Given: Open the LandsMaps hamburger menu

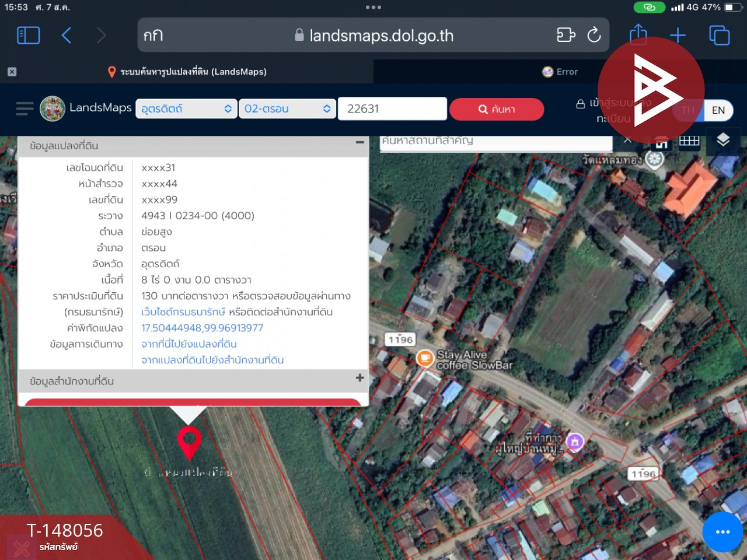Looking at the screenshot, I should pyautogui.click(x=25, y=108).
